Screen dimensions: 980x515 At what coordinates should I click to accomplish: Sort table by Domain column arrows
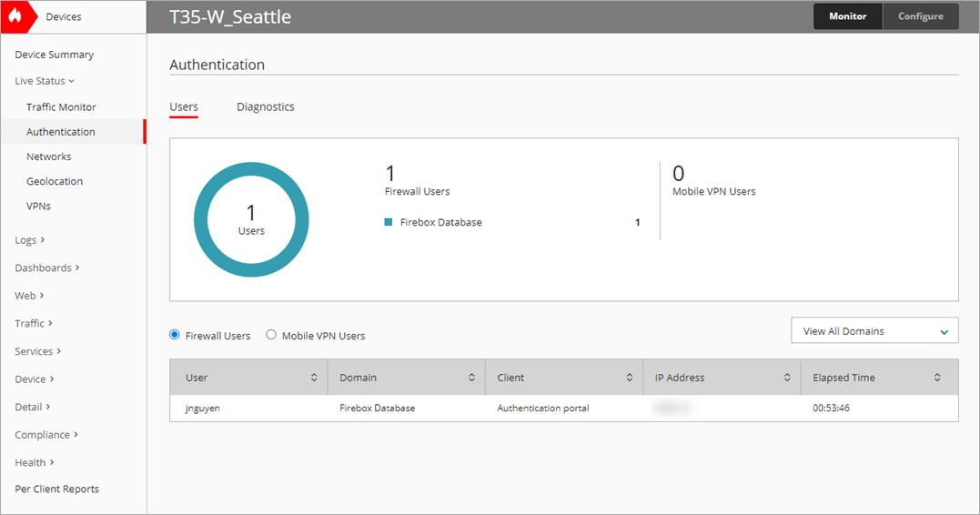coord(472,378)
